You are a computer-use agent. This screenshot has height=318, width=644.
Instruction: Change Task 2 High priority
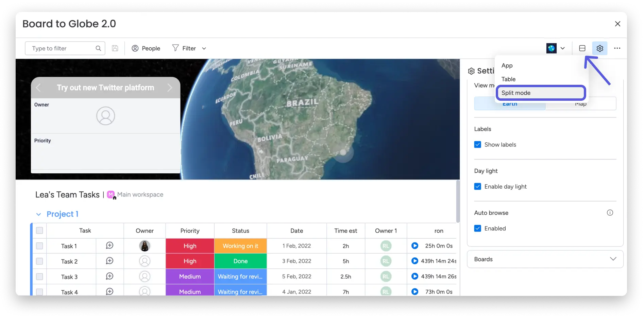[x=190, y=261]
